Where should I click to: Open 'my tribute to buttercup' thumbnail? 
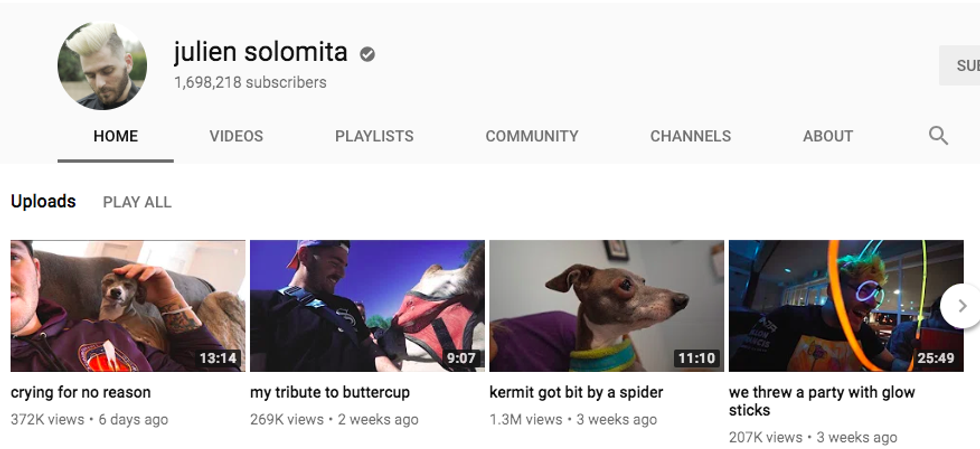tap(368, 306)
